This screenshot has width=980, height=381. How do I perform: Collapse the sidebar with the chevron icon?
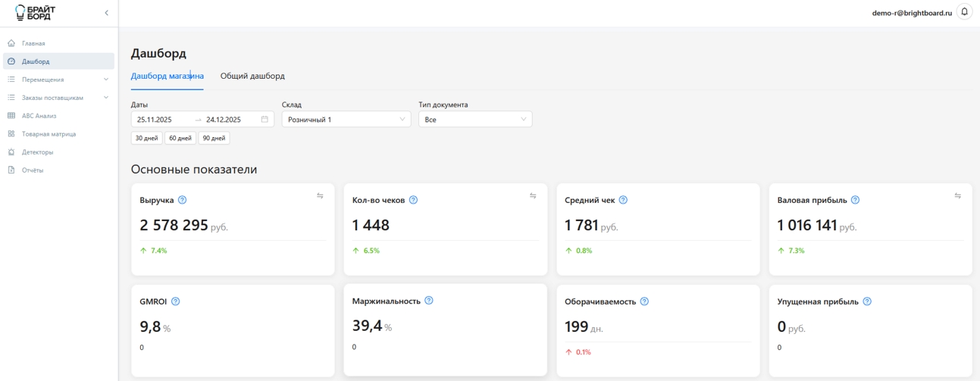point(106,13)
